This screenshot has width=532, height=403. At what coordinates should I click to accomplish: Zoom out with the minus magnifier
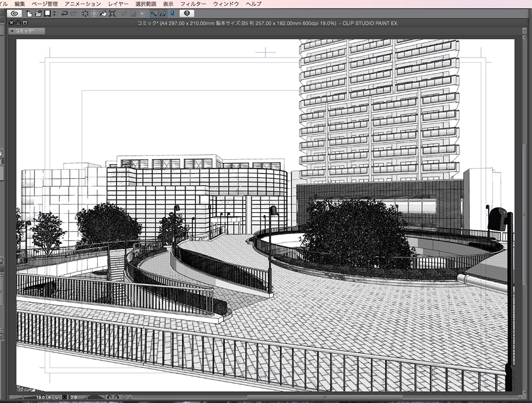49,397
